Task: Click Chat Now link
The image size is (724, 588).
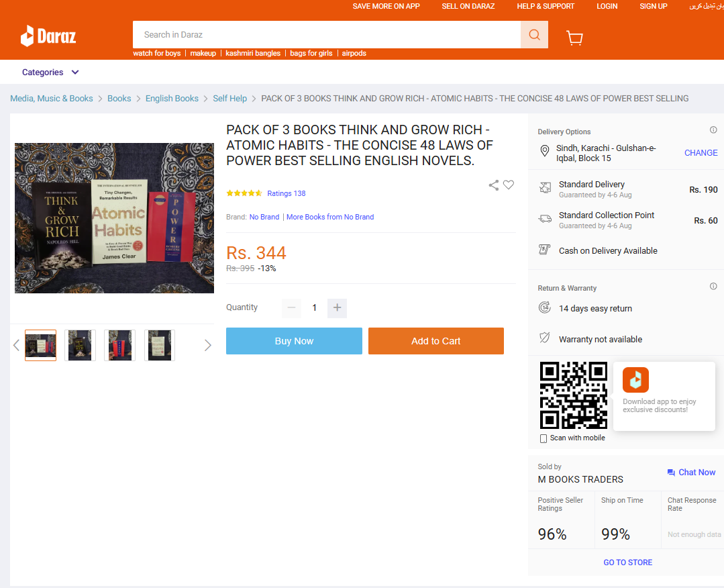Action: (691, 472)
